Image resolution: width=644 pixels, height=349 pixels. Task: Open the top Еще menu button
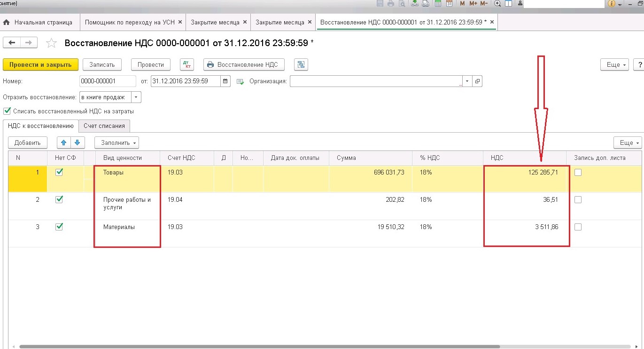(x=615, y=65)
